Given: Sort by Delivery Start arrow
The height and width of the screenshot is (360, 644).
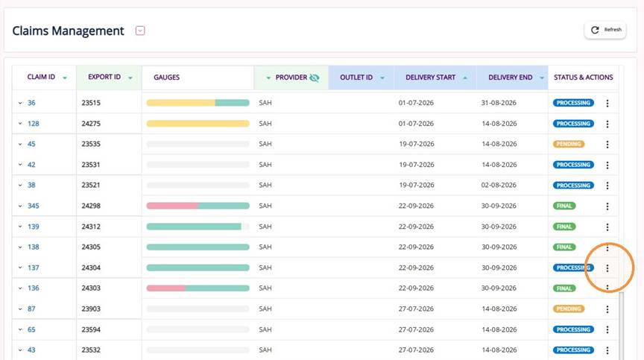Looking at the screenshot, I should 465,78.
